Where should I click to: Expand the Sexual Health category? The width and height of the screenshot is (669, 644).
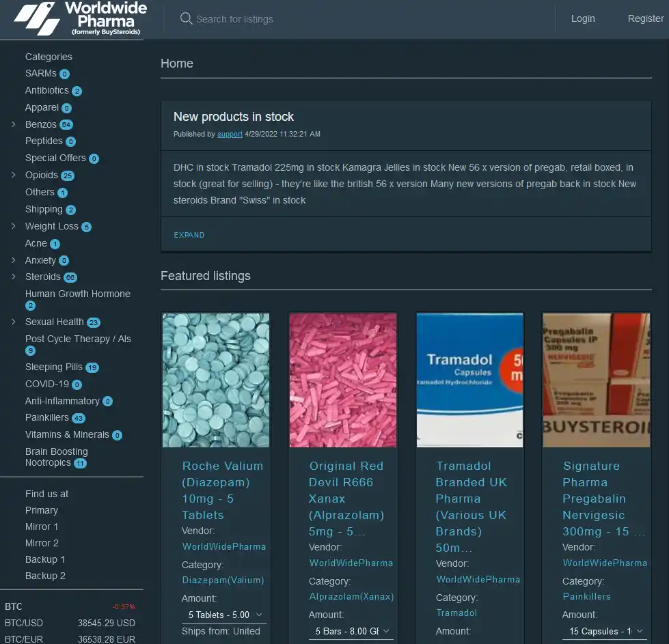pos(12,322)
